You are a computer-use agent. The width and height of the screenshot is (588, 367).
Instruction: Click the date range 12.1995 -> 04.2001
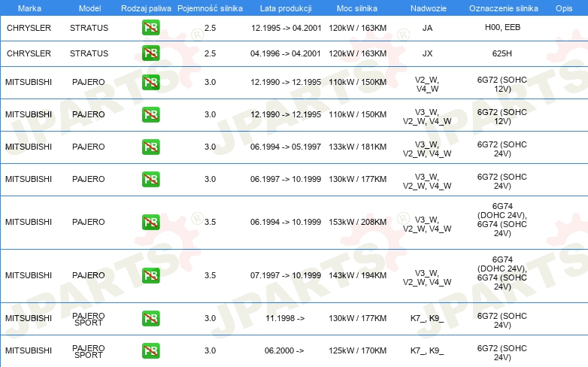click(x=286, y=28)
